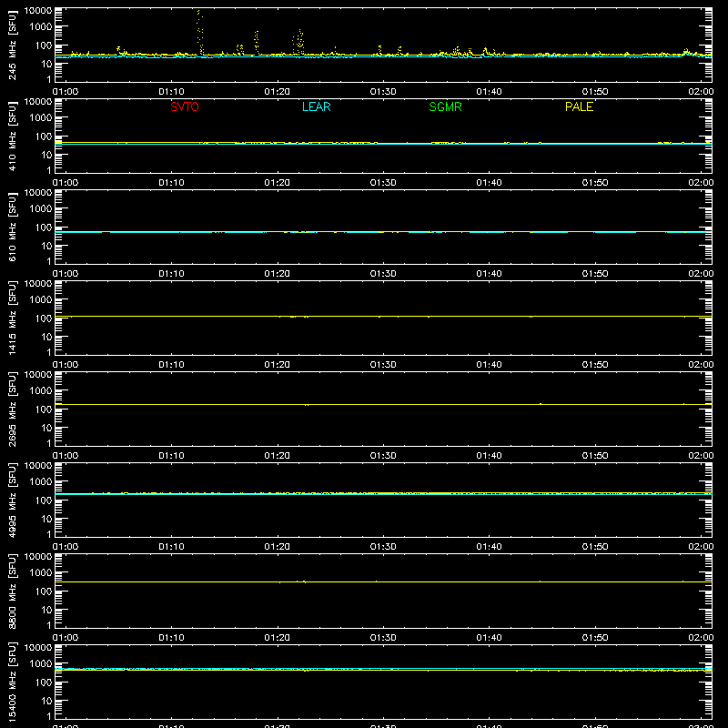Click 01:30 tick label under 245 MHz plot
Image resolution: width=728 pixels, height=728 pixels.
[383, 92]
